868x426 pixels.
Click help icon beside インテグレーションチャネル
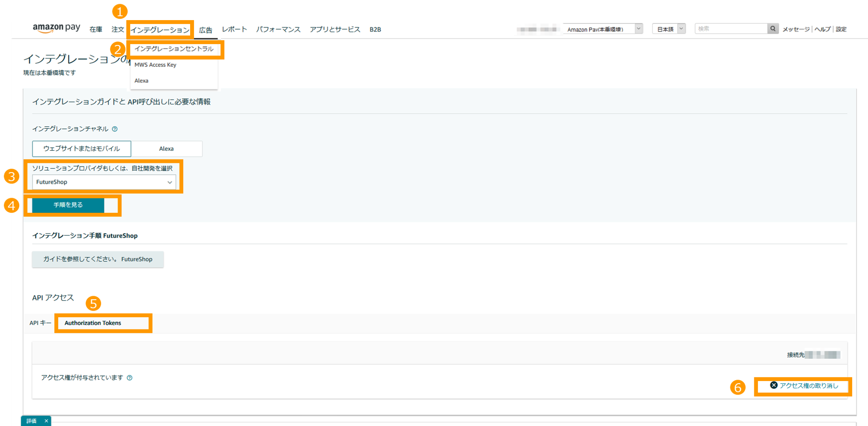(115, 129)
